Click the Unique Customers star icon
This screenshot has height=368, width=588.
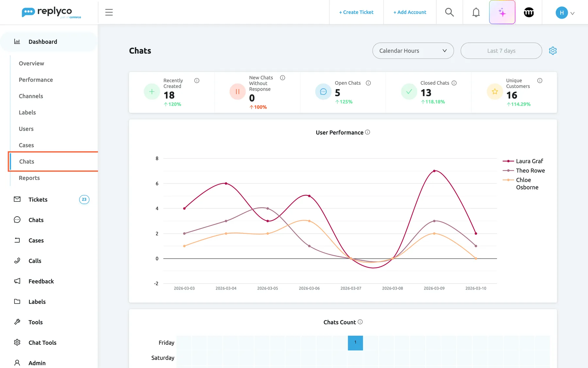pos(495,92)
